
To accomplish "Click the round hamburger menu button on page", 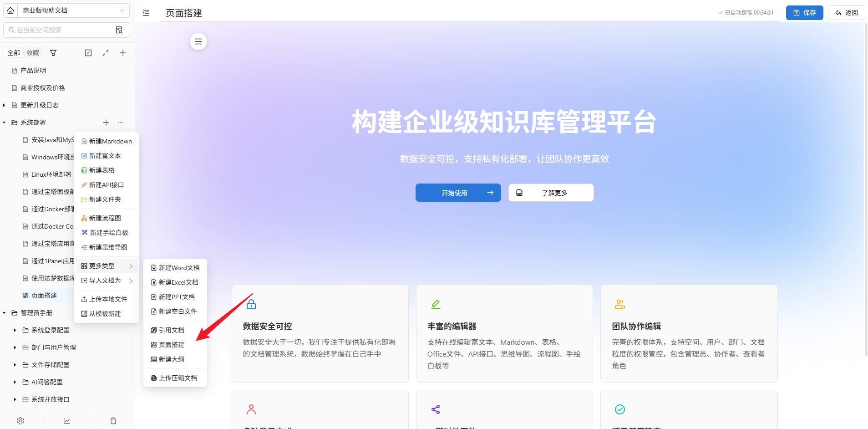I will point(198,41).
